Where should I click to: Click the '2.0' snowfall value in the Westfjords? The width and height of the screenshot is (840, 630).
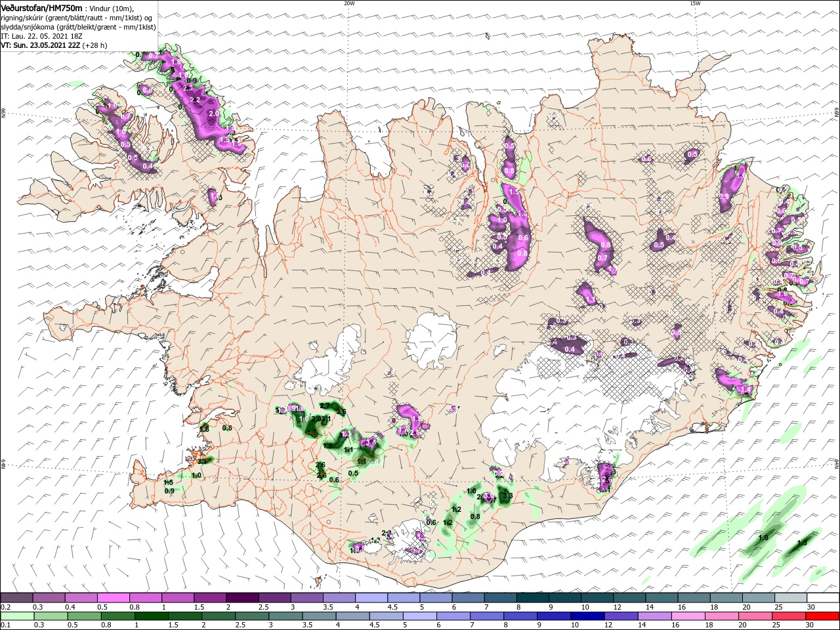(x=213, y=114)
